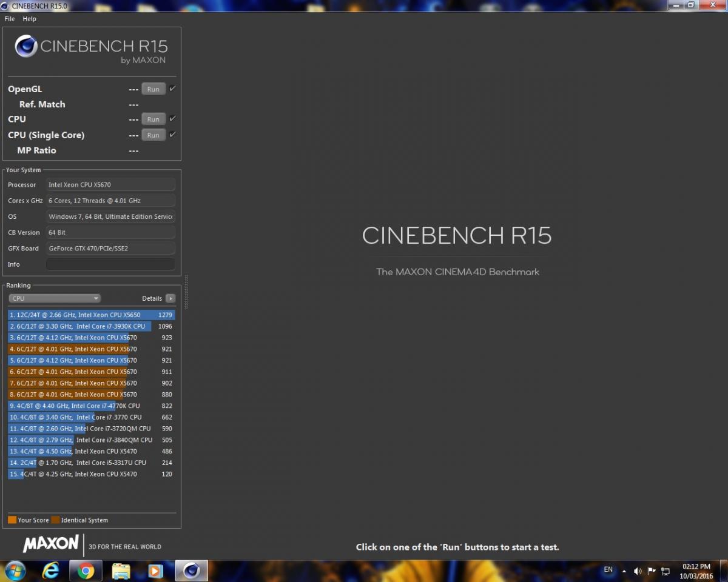728x582 pixels.
Task: Click the Processor field Intel Xeon CPU X5670
Action: [x=110, y=185]
